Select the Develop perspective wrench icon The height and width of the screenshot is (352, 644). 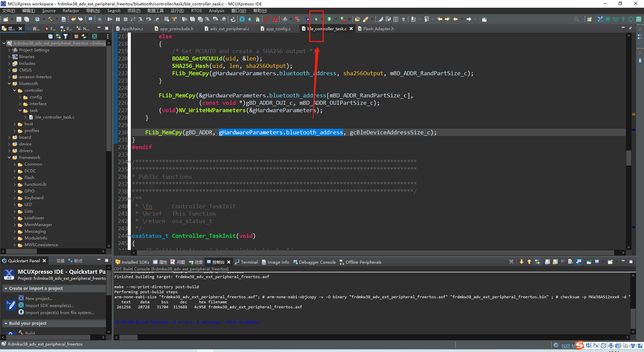(600, 19)
